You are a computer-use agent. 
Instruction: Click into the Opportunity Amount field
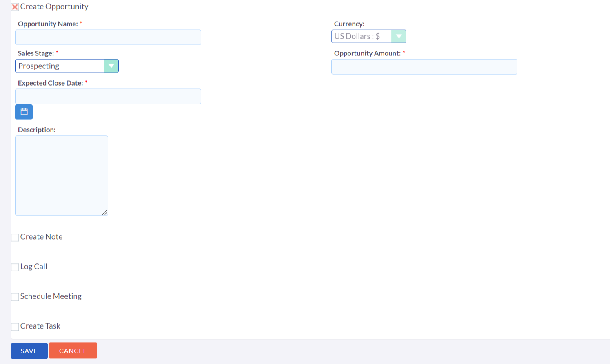pos(424,67)
